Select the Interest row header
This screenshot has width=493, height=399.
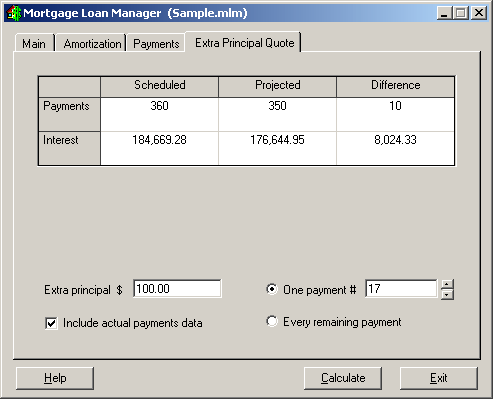(x=69, y=148)
